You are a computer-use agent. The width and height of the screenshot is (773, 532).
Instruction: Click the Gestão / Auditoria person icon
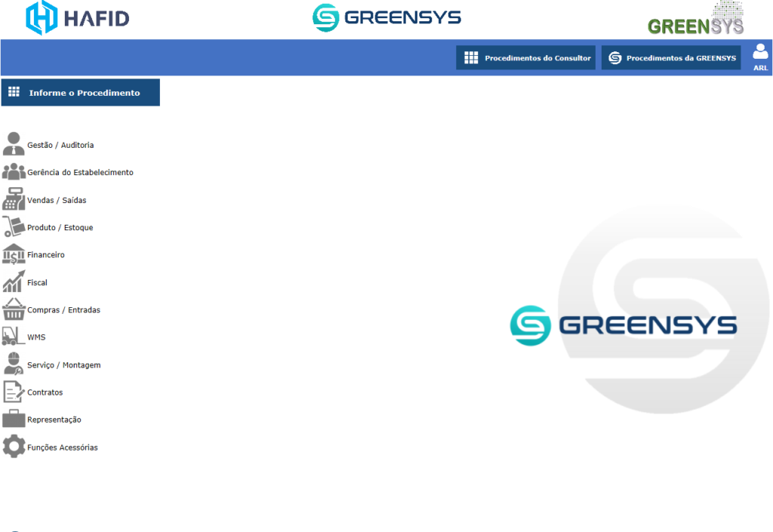14,144
